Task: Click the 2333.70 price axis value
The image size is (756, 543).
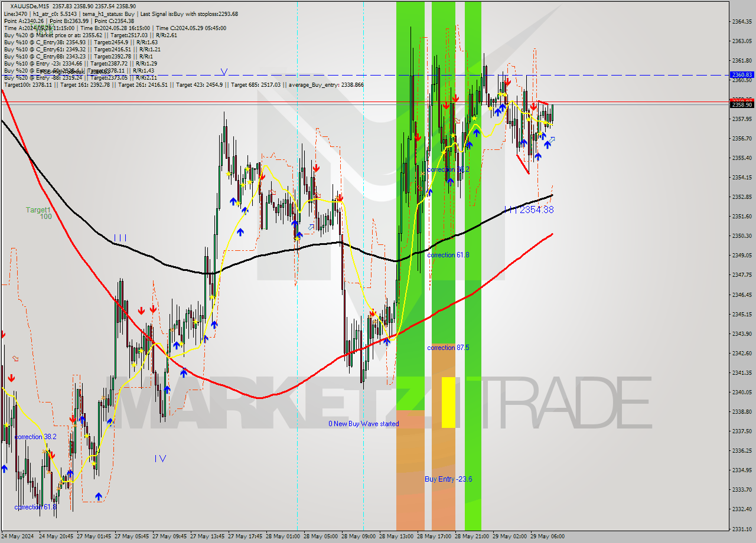Action: coord(742,489)
